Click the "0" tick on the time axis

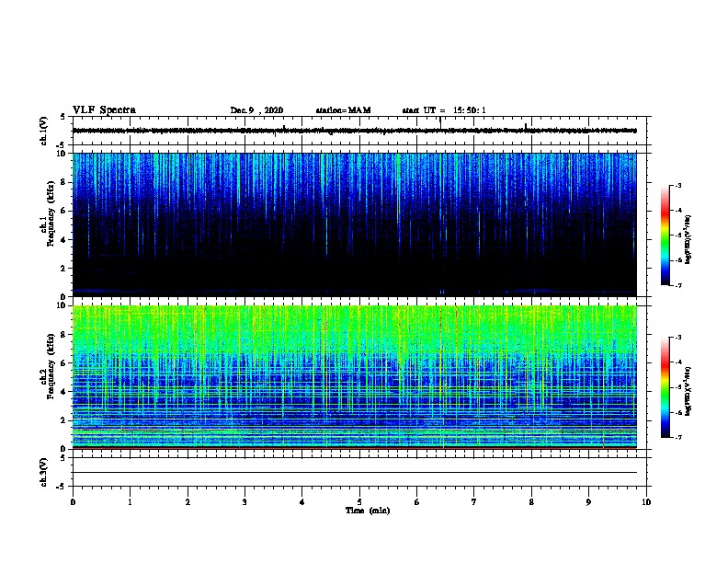coord(73,502)
